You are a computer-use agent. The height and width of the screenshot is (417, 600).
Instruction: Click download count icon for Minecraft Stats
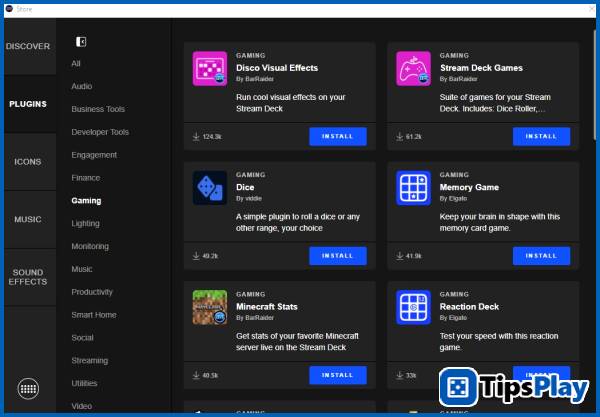[196, 375]
